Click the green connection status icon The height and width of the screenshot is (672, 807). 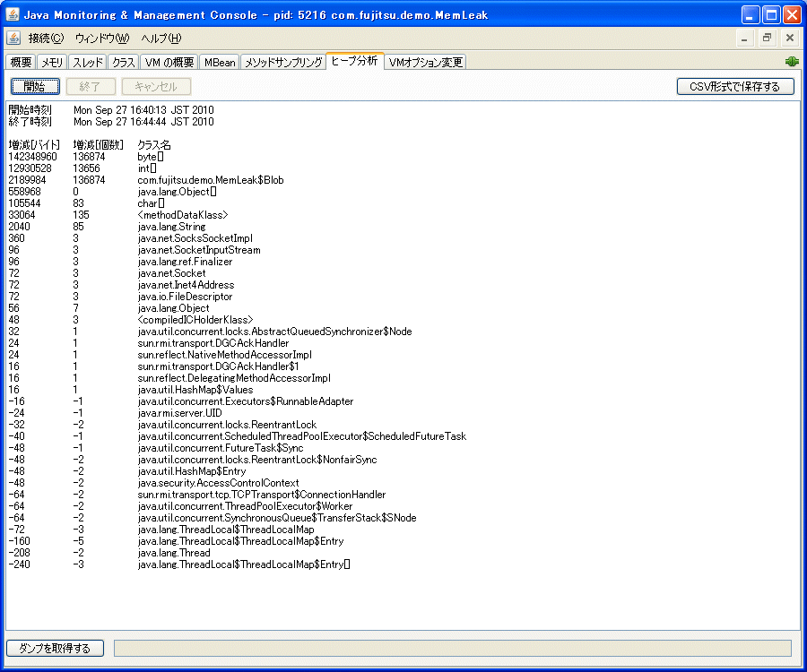point(792,62)
